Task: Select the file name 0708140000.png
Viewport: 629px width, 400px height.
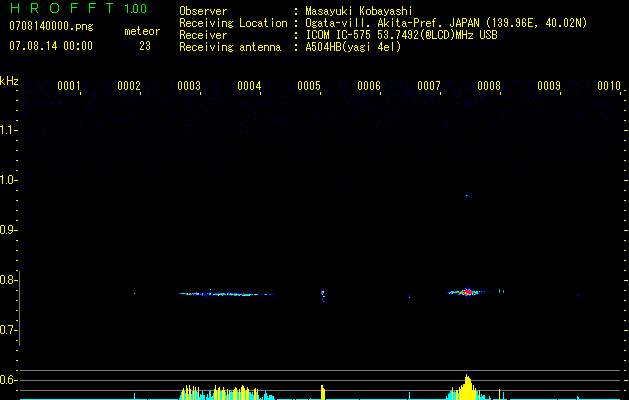Action: pyautogui.click(x=51, y=26)
